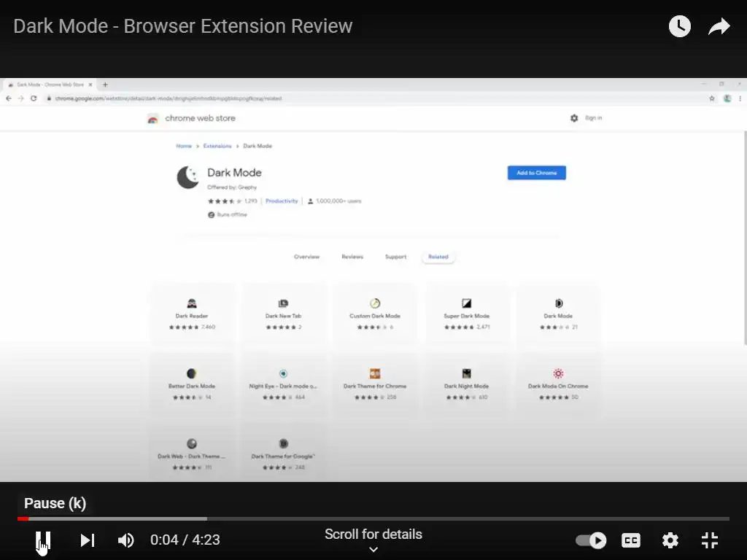Close the Dark Mode Chrome Web Store tab
Screen dimensions: 747x560
point(90,85)
